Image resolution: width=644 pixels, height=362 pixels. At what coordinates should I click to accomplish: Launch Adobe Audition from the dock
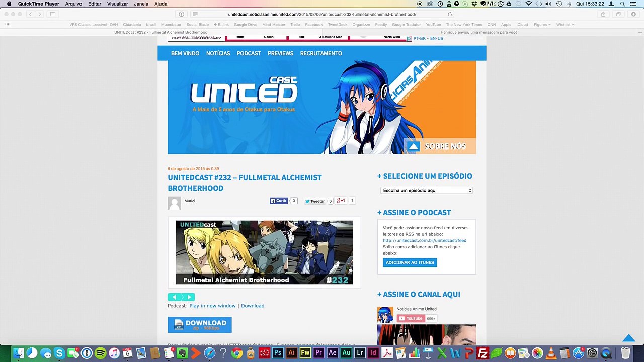346,353
